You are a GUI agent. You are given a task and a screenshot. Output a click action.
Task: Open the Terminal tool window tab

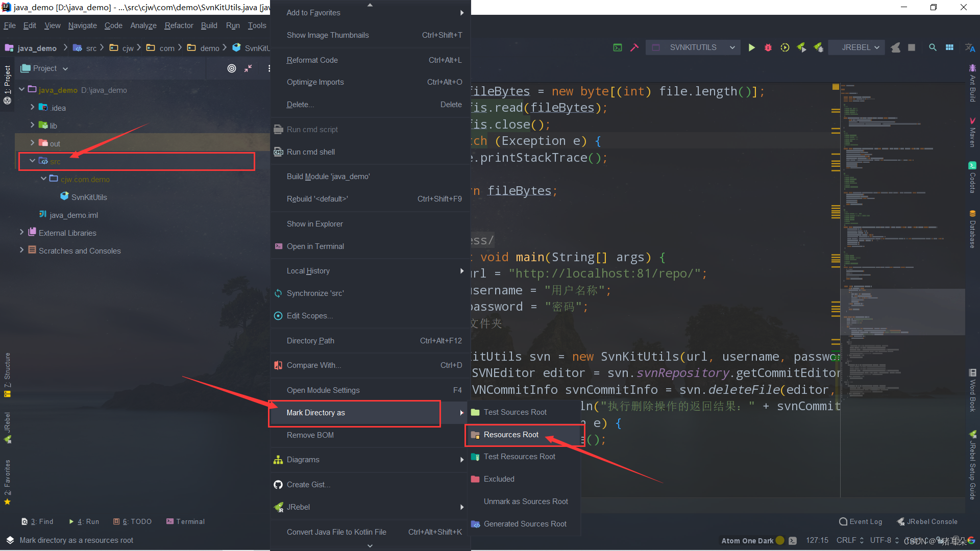point(185,521)
